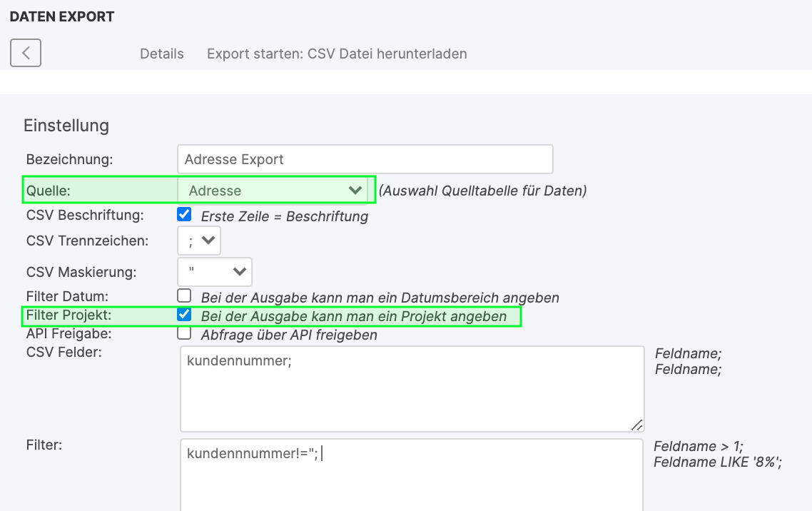812x511 pixels.
Task: Click the "Auswahl Quelltabelle für Daten" hint
Action: pyautogui.click(x=482, y=191)
